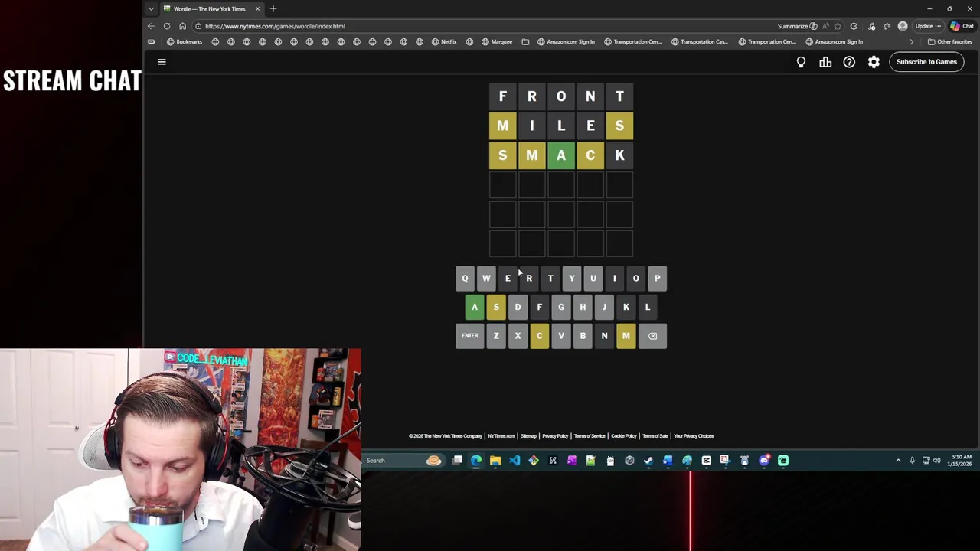The width and height of the screenshot is (980, 551).
Task: Open the taskbar clock showing 5:10 AM
Action: pyautogui.click(x=961, y=461)
